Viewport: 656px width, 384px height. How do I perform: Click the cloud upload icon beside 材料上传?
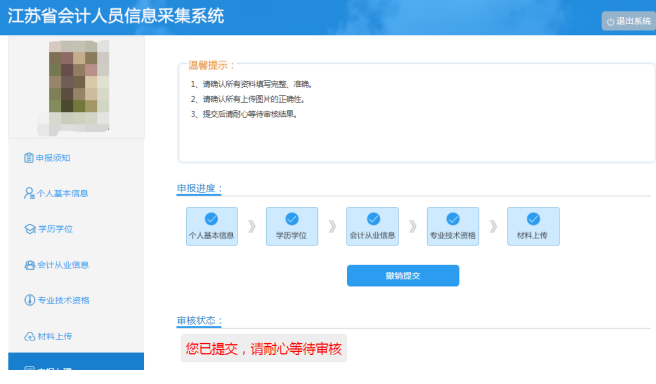point(30,336)
